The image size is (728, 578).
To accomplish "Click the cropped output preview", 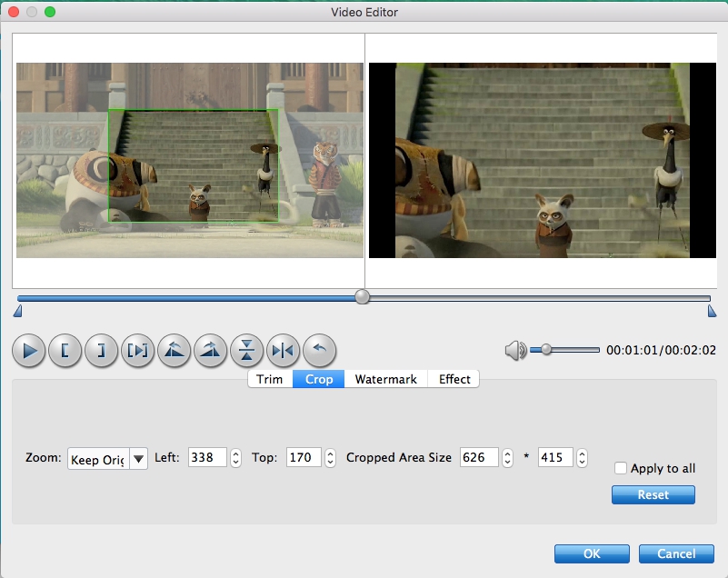I will [543, 160].
